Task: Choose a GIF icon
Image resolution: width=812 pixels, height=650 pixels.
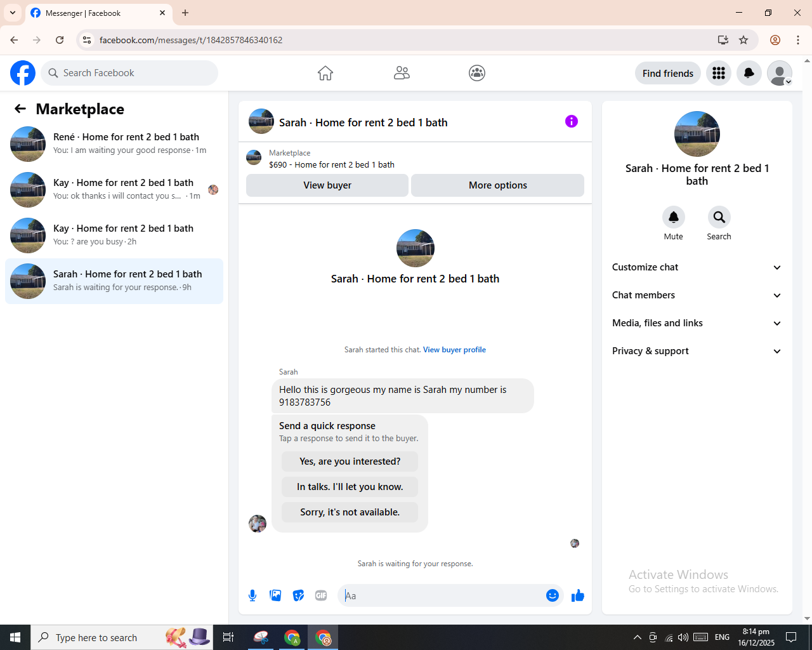Action: (321, 595)
